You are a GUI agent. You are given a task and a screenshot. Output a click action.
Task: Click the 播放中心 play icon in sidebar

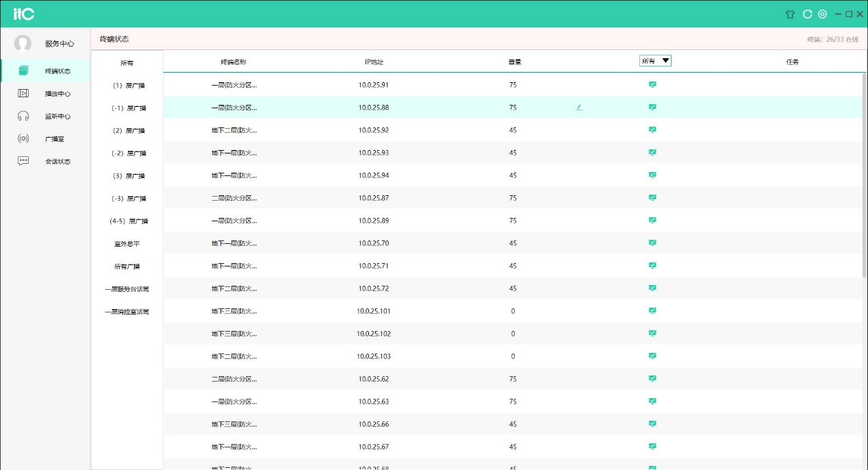[x=23, y=93]
